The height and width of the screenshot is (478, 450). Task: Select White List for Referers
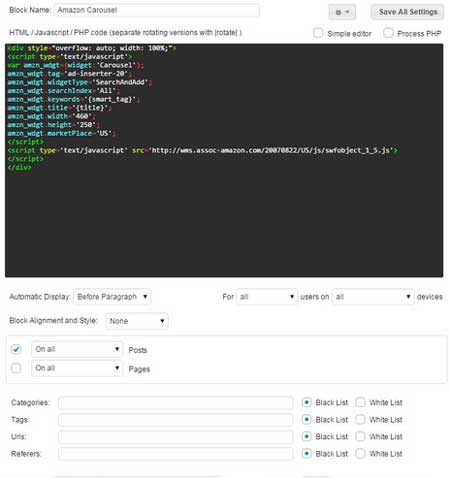[360, 453]
